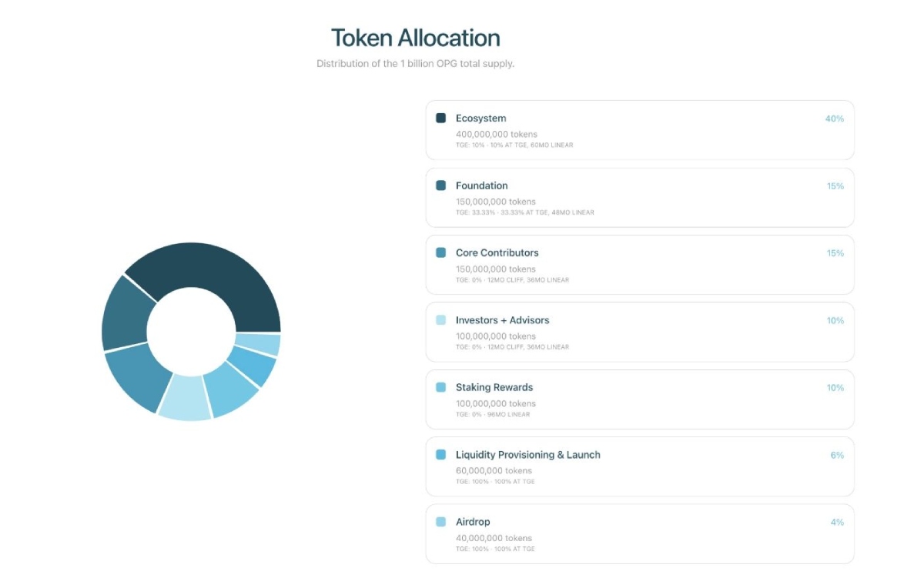This screenshot has height=578, width=924.
Task: Click the Token Allocation heading
Action: point(415,38)
